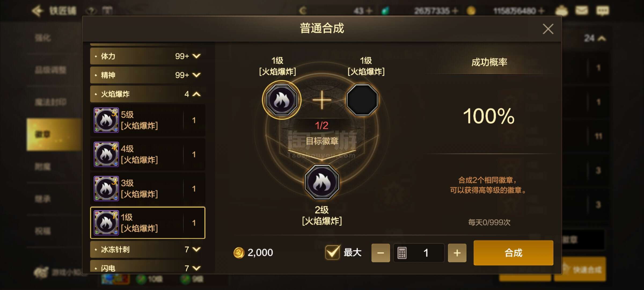
Task: Expand the 冰冻针刺 emblem category
Action: click(x=148, y=249)
